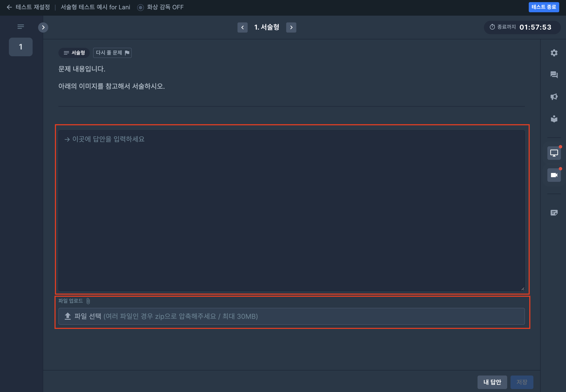Viewport: 566px width, 392px height.
Task: Open the guide book reader icon
Action: [554, 119]
